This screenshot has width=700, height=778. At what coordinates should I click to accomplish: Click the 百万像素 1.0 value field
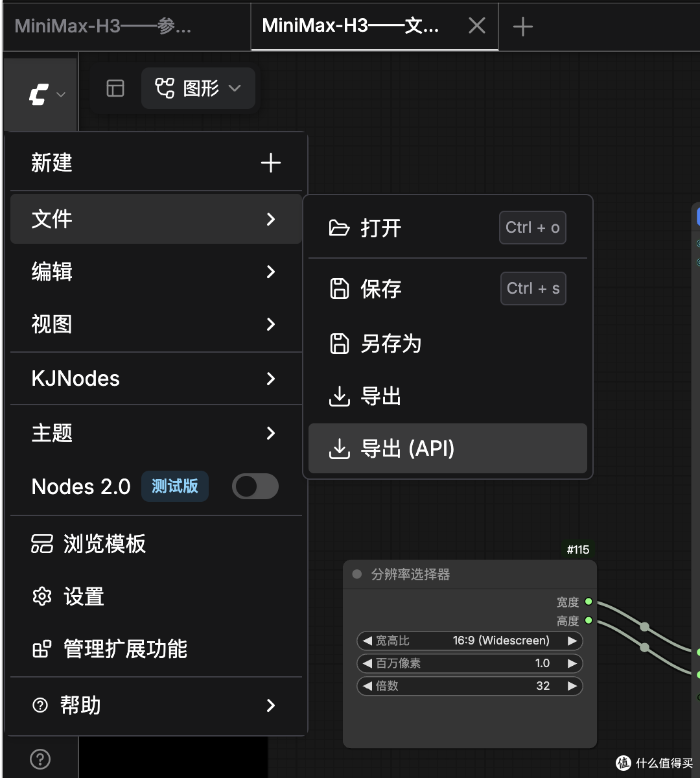[470, 663]
